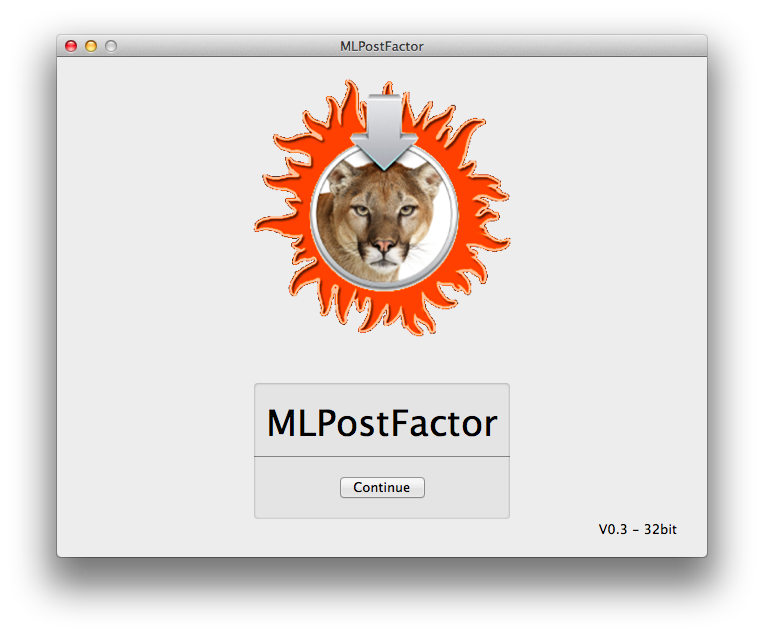Click the disabled gray zoom button
This screenshot has height=636, width=764.
[x=111, y=46]
